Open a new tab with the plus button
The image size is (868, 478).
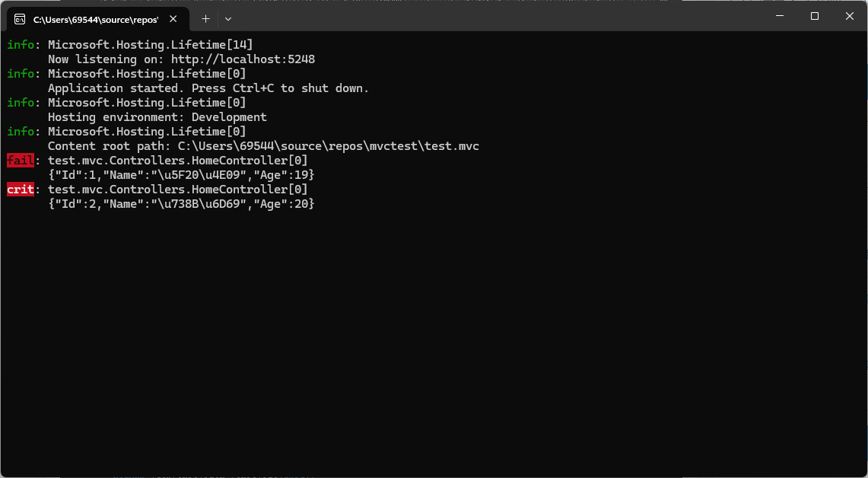(205, 18)
